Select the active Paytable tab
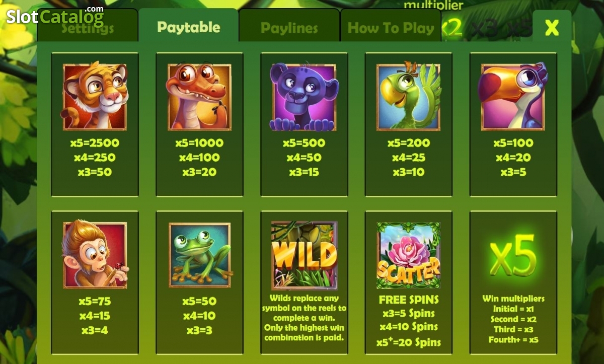Screen dimensions: 604x364 pyautogui.click(x=189, y=26)
